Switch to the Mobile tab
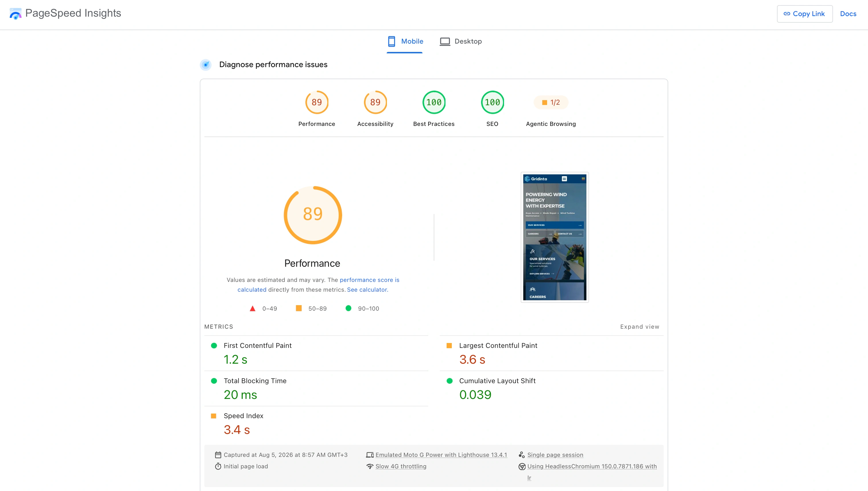This screenshot has width=868, height=491. tap(405, 42)
